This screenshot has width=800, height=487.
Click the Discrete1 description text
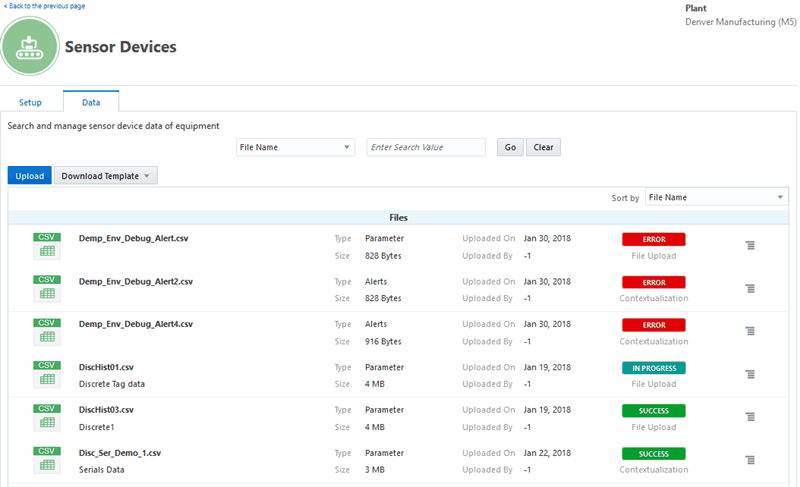[x=96, y=427]
